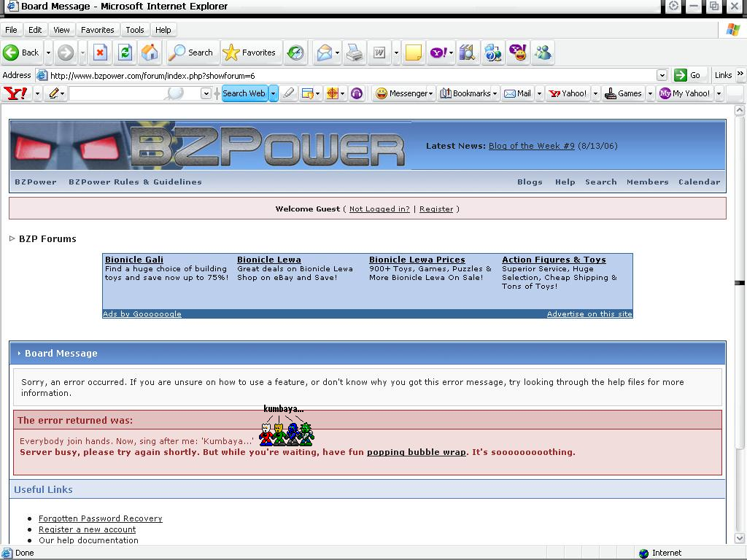This screenshot has height=560, width=747.
Task: Open Forgotten Password Recovery link
Action: pyautogui.click(x=101, y=518)
